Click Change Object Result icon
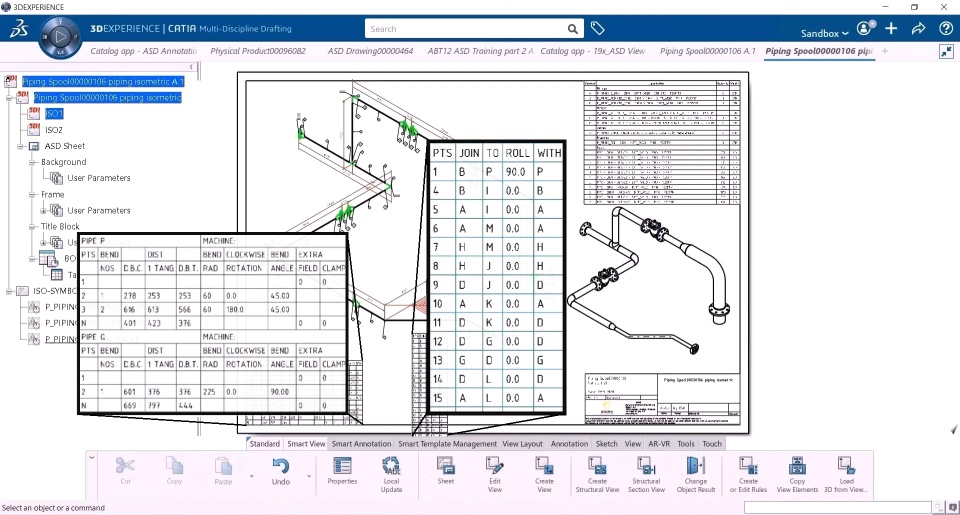 point(696,466)
